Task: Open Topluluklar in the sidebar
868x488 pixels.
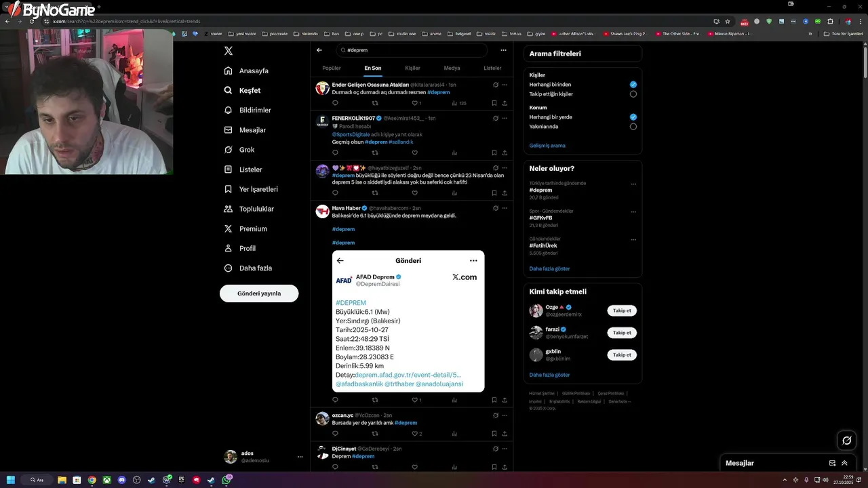Action: point(250,209)
